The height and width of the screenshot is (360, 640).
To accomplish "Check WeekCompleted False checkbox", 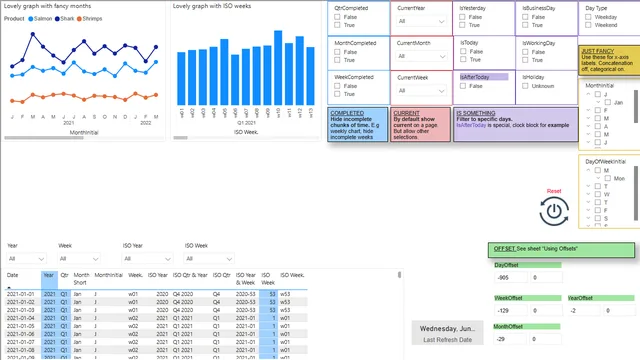I will pyautogui.click(x=337, y=86).
